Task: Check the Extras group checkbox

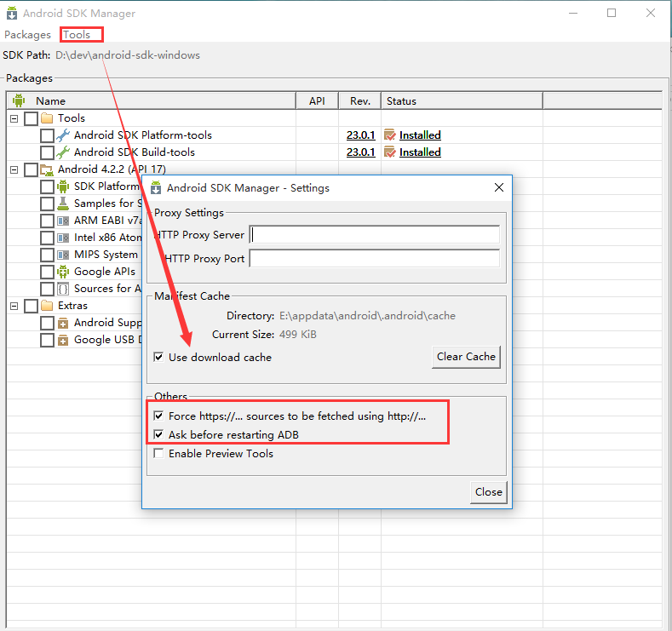Action: [x=31, y=306]
